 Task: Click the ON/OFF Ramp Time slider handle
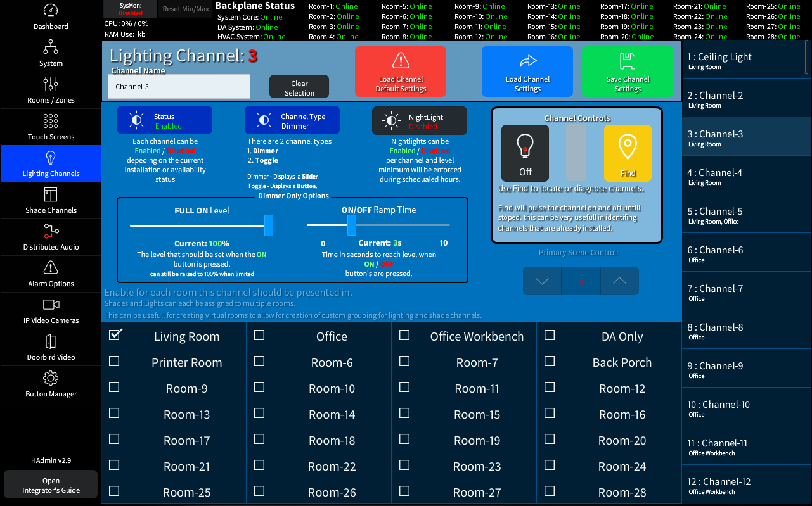352,225
